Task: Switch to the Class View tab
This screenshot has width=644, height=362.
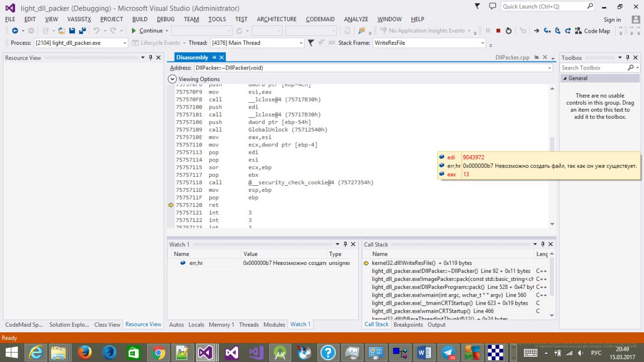Action: point(107,324)
